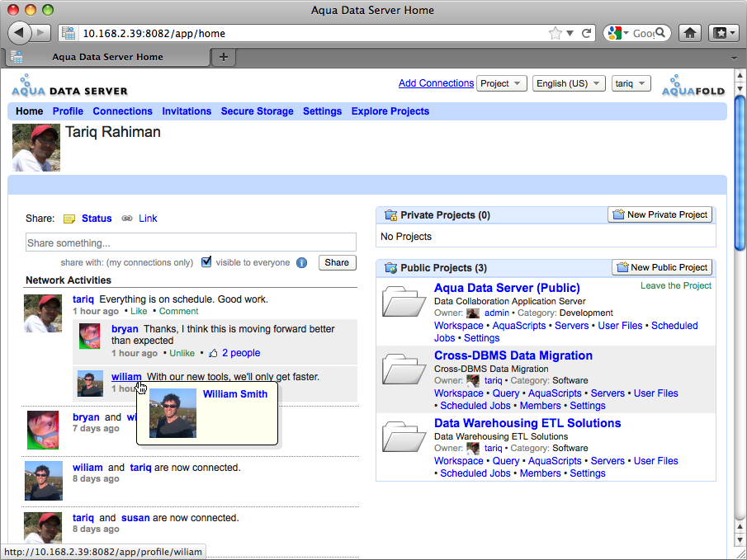Click the Link chain icon

pyautogui.click(x=127, y=219)
